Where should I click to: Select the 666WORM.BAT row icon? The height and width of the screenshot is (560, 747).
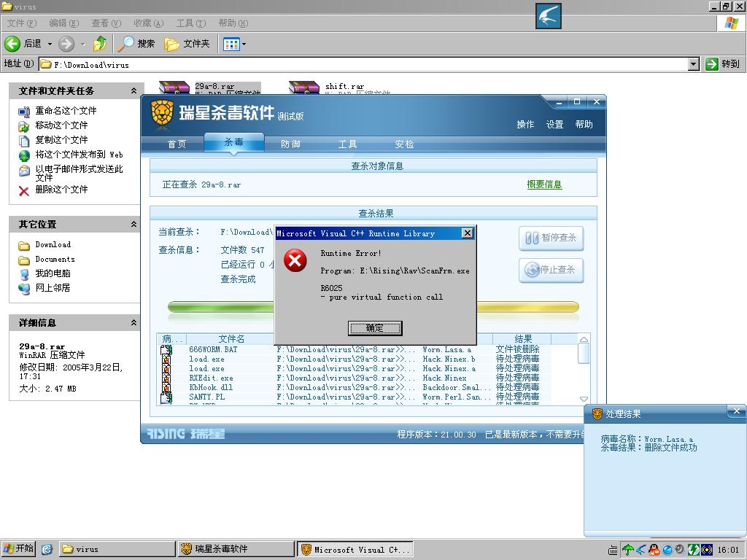click(166, 350)
